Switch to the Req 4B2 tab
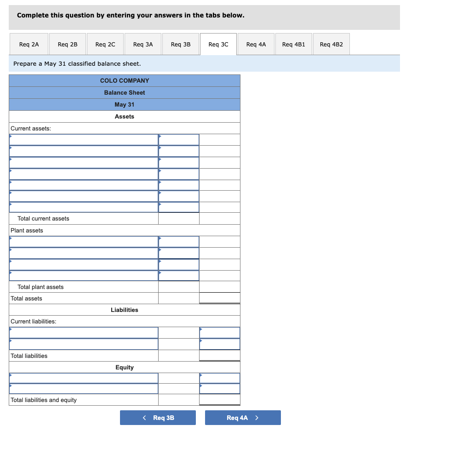This screenshot has width=457, height=476. tap(331, 44)
